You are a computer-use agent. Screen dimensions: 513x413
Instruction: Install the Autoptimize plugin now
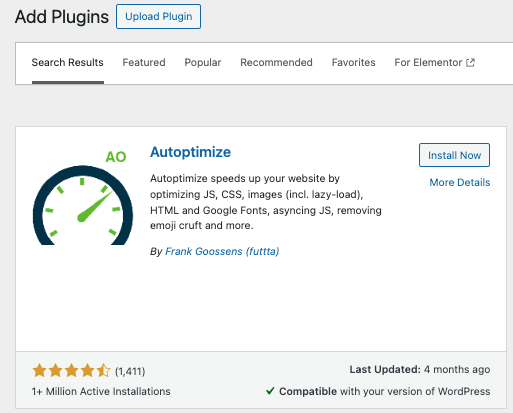(x=454, y=155)
